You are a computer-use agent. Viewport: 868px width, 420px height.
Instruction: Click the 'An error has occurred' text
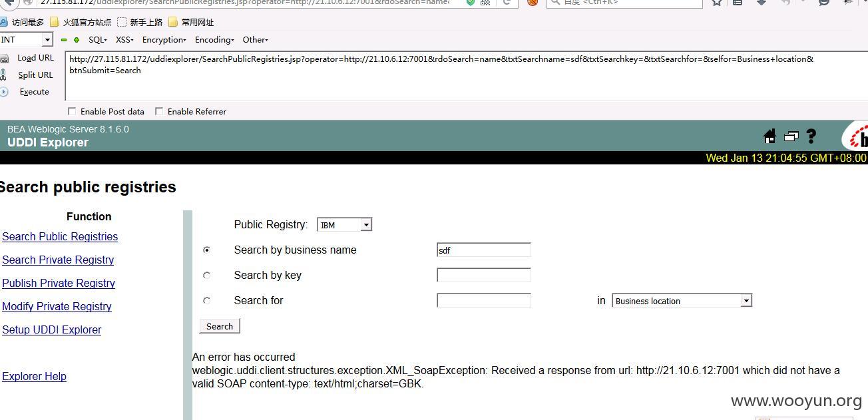[244, 357]
